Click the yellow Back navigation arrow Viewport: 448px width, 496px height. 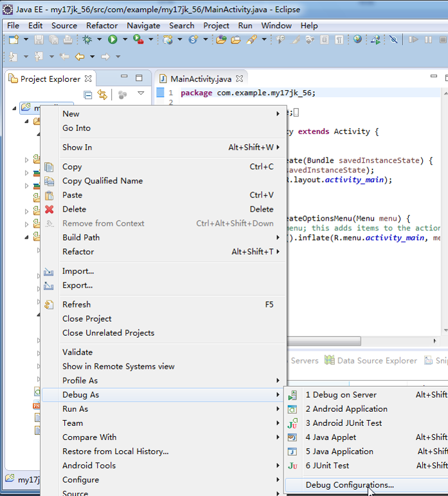click(80, 57)
